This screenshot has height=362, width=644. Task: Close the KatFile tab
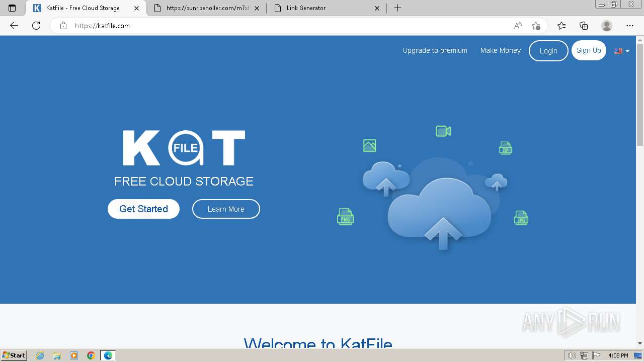point(136,8)
